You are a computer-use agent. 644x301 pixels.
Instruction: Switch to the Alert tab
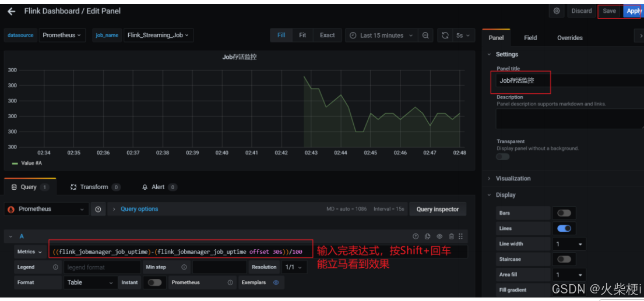[159, 187]
